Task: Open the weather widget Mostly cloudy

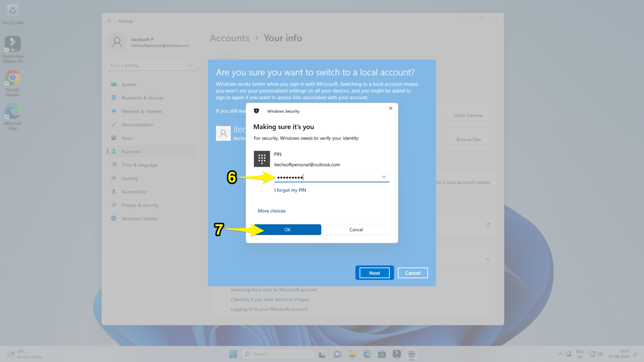Action: coord(25,354)
